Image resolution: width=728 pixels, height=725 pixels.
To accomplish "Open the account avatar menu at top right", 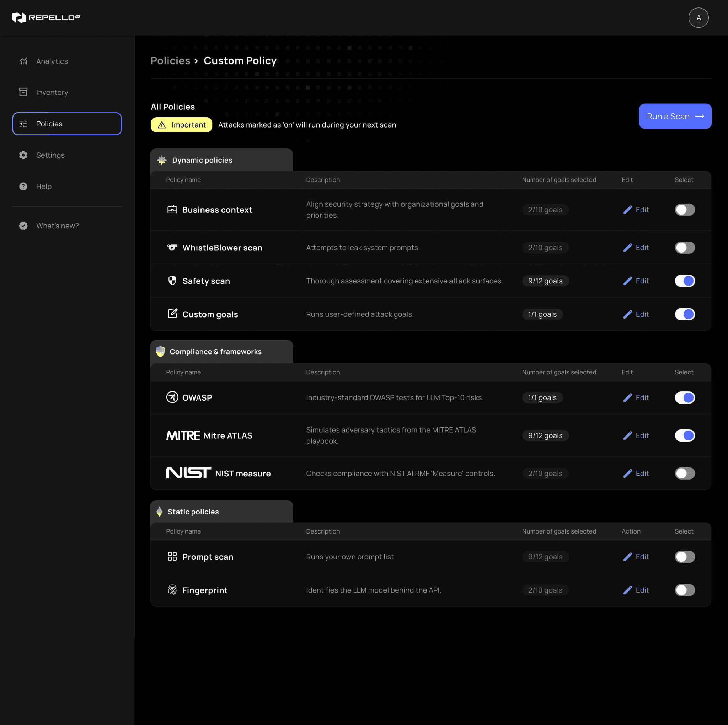I will click(x=698, y=17).
